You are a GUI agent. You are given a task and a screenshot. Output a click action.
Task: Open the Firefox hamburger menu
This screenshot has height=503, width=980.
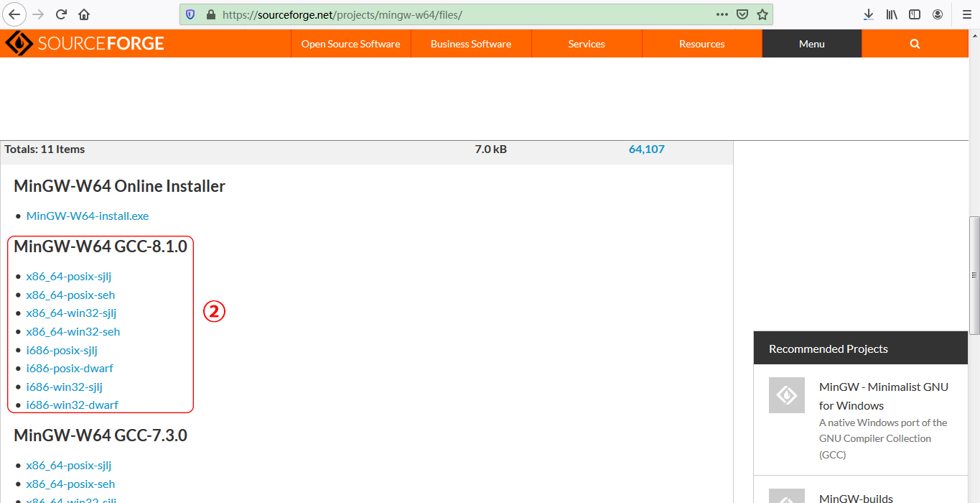966,14
